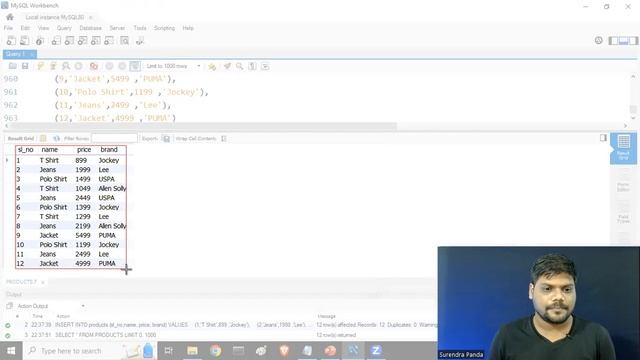
Task: Toggle continue-on-error red icon
Action: (x=93, y=66)
